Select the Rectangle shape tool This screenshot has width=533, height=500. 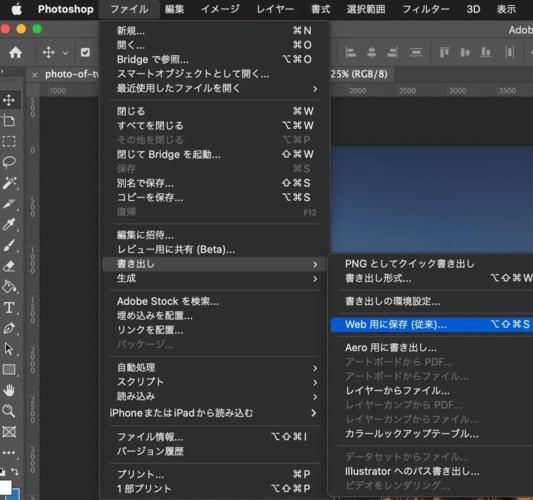pos(9,369)
